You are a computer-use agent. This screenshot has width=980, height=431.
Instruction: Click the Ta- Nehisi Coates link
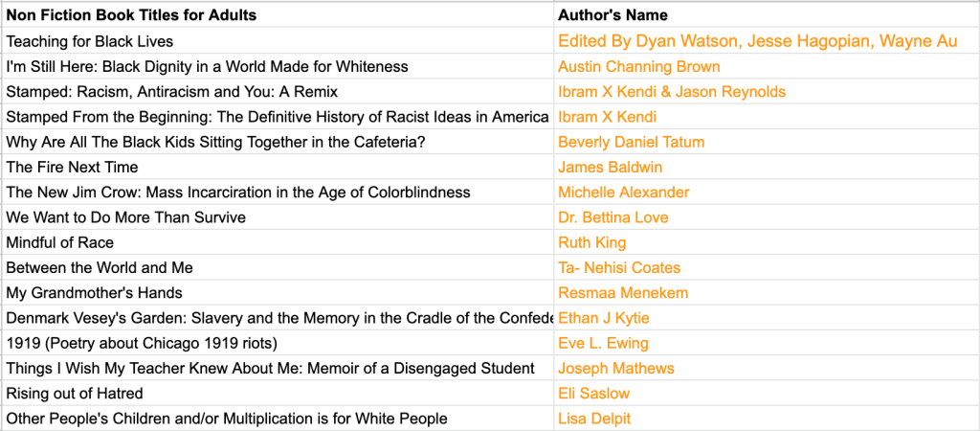pyautogui.click(x=619, y=267)
